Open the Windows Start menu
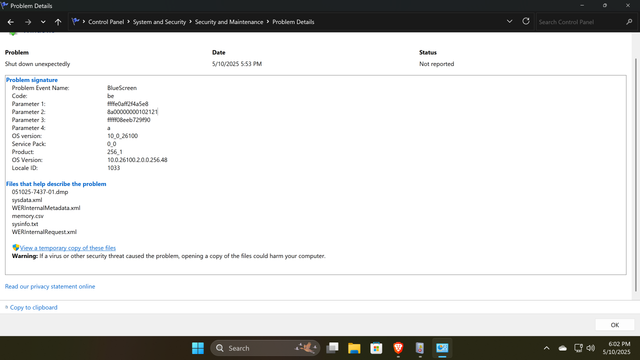640x360 pixels. click(x=198, y=348)
